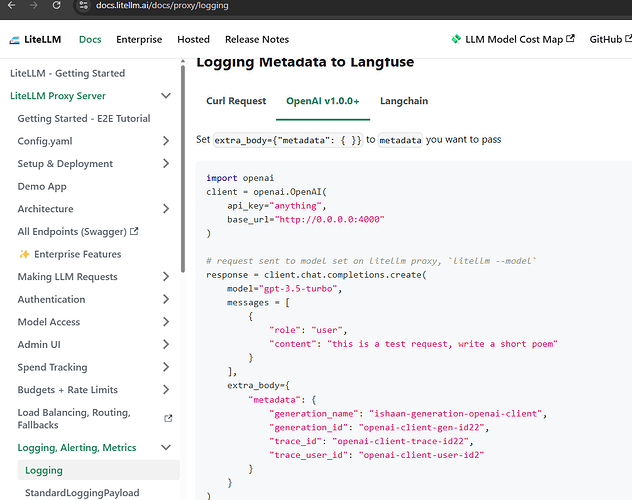Click the LiteLLM train logo icon

pyautogui.click(x=17, y=40)
